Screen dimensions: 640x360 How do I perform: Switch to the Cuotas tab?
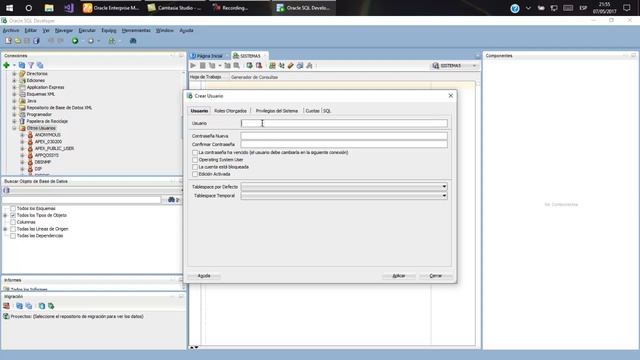312,111
